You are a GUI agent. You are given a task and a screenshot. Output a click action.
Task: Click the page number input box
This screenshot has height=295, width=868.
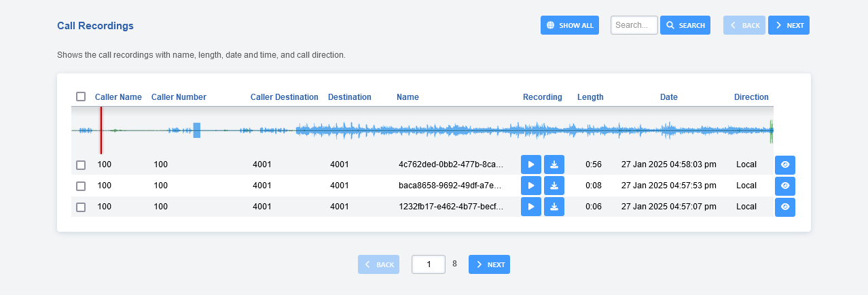pos(428,264)
